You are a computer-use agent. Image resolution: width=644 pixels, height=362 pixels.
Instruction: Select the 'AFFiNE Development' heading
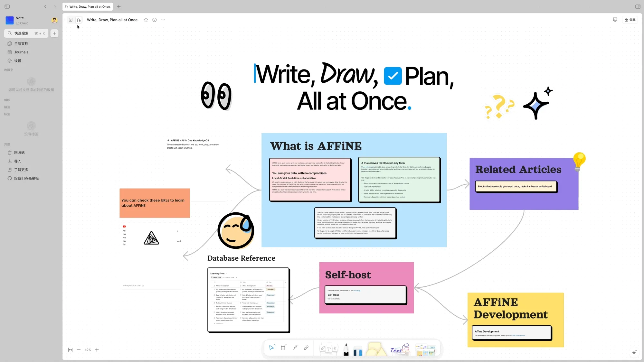(x=510, y=309)
